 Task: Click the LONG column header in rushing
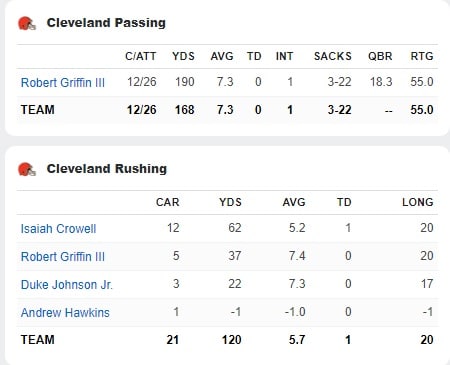pos(418,202)
